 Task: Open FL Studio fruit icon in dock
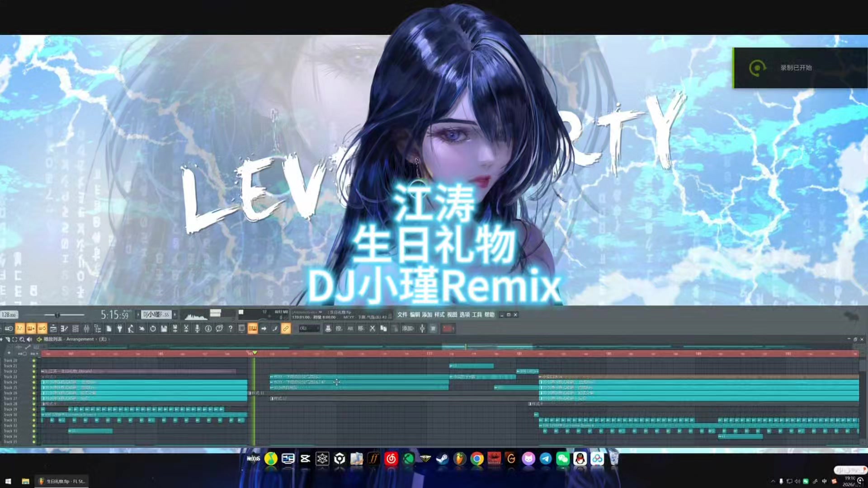459,459
